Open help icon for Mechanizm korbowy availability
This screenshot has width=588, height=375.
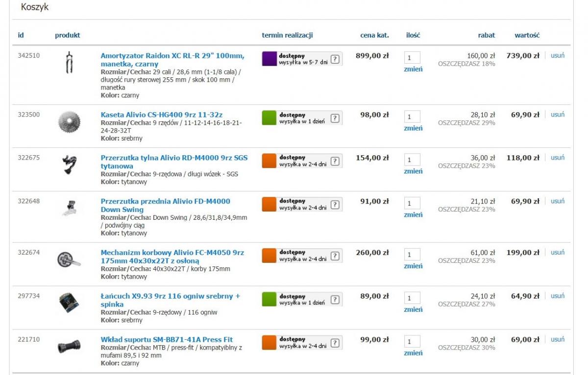(335, 256)
